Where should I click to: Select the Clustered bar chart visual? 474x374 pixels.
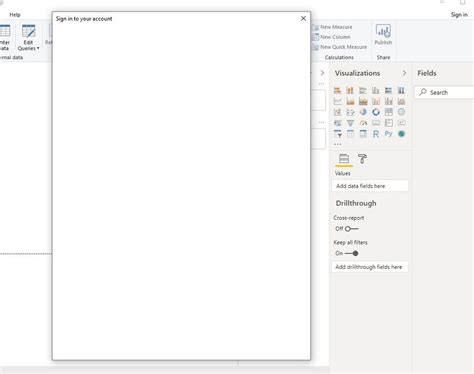coord(363,90)
